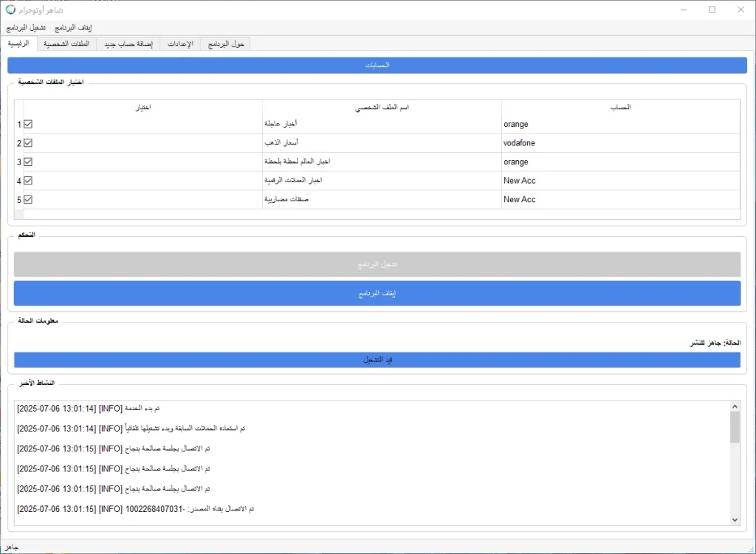Toggle checkbox for row 2 أسعار الذهب
Image resolution: width=756 pixels, height=554 pixels.
[28, 143]
